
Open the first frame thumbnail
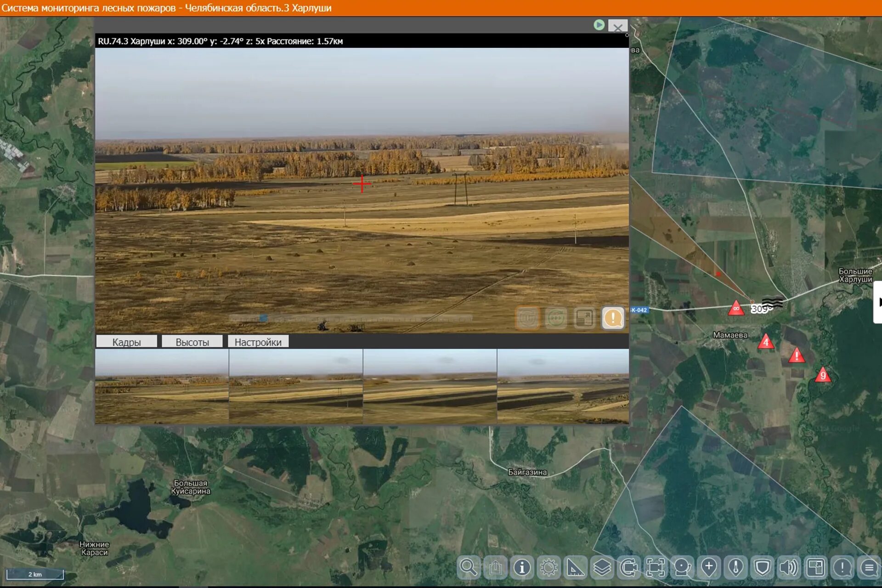(162, 386)
